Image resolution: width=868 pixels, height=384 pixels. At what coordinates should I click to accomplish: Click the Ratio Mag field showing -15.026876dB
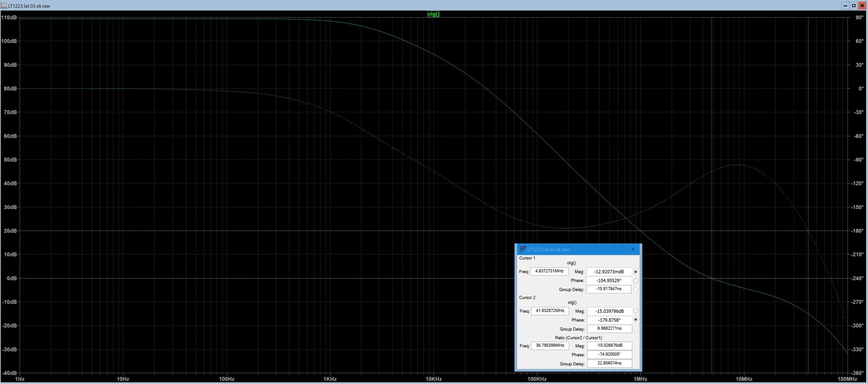point(609,346)
